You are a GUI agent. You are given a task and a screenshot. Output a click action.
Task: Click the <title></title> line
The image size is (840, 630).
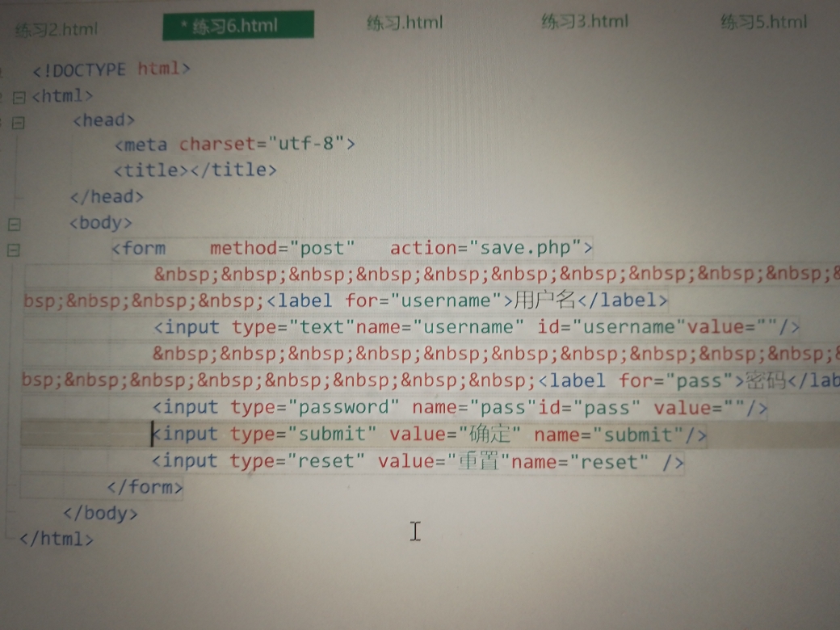coord(195,170)
